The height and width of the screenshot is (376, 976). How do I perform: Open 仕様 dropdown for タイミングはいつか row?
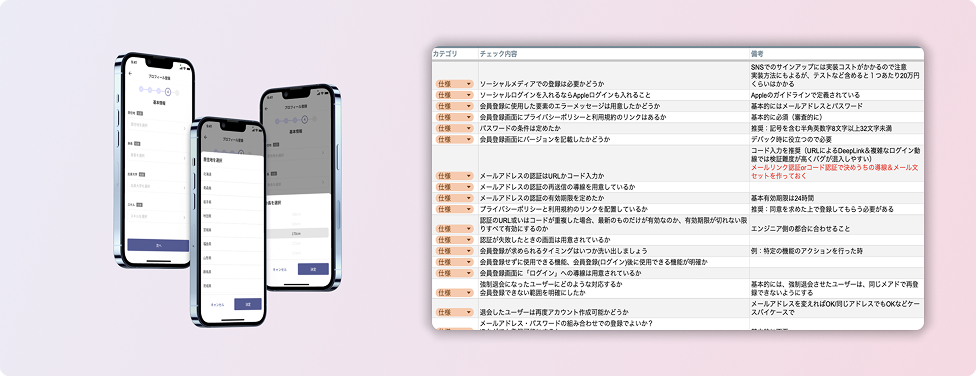454,251
